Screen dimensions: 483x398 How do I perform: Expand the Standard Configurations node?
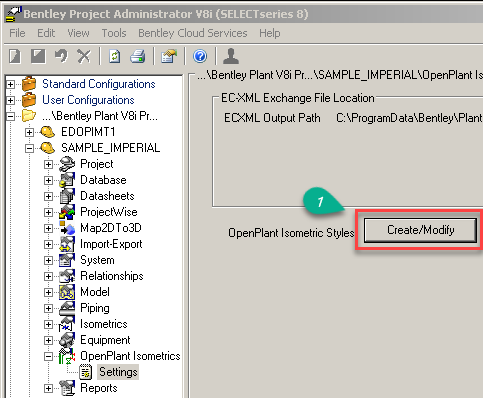pyautogui.click(x=11, y=84)
